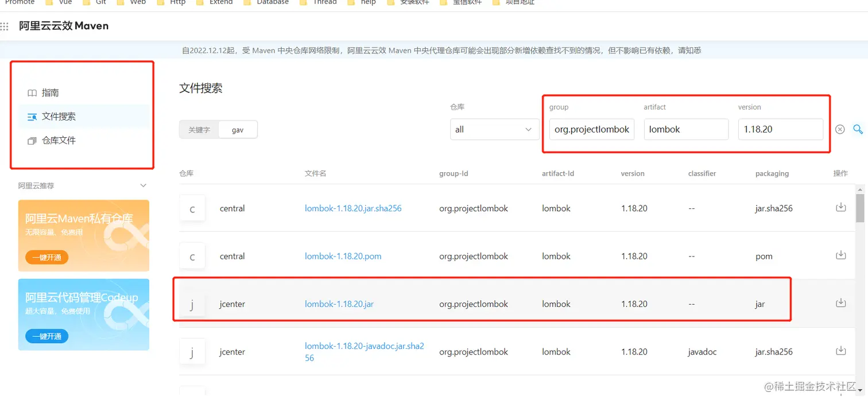The image size is (868, 404).
Task: Click the 'c' repository badge of the pom row
Action: click(192, 256)
